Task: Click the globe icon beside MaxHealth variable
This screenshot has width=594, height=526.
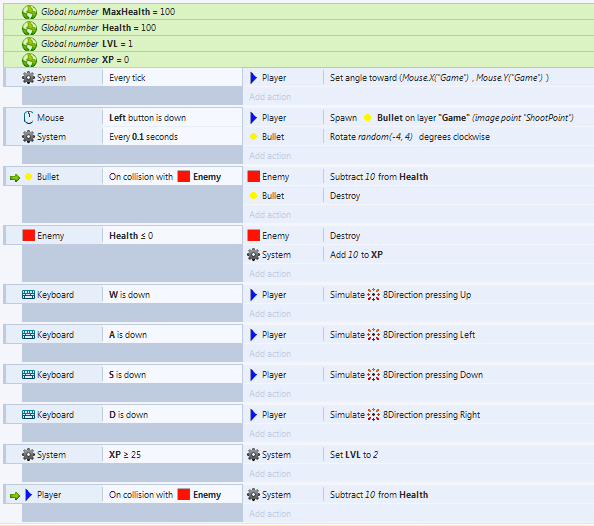Action: (29, 12)
